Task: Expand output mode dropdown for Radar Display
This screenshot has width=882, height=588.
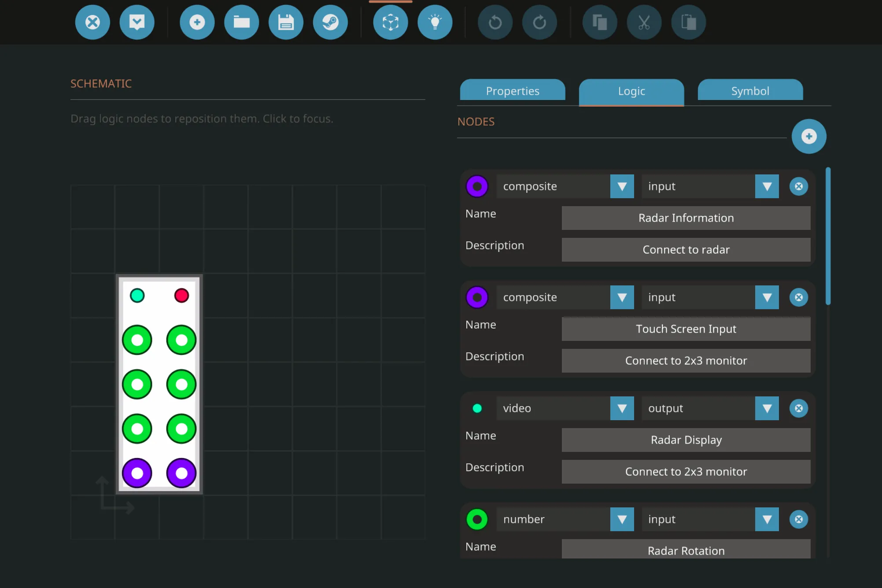Action: coord(767,408)
